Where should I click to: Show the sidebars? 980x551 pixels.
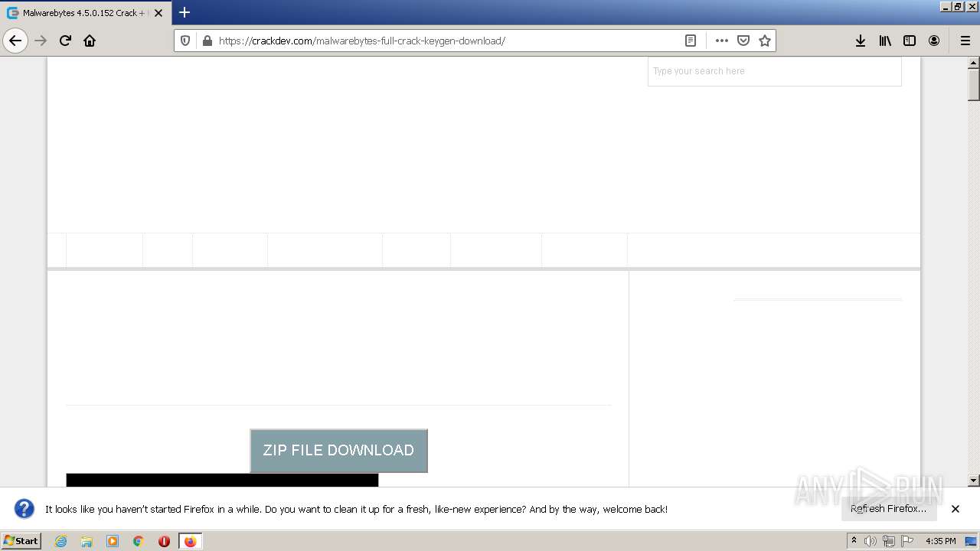(x=910, y=41)
